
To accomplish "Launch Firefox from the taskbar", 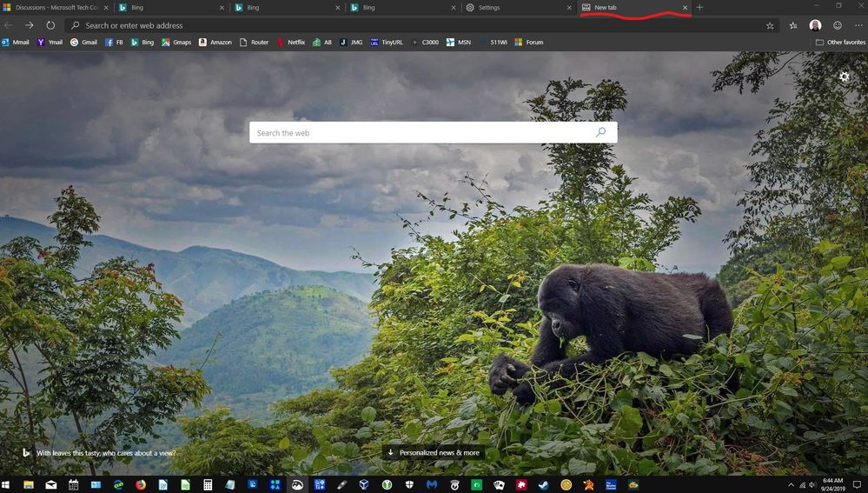I will 141,484.
